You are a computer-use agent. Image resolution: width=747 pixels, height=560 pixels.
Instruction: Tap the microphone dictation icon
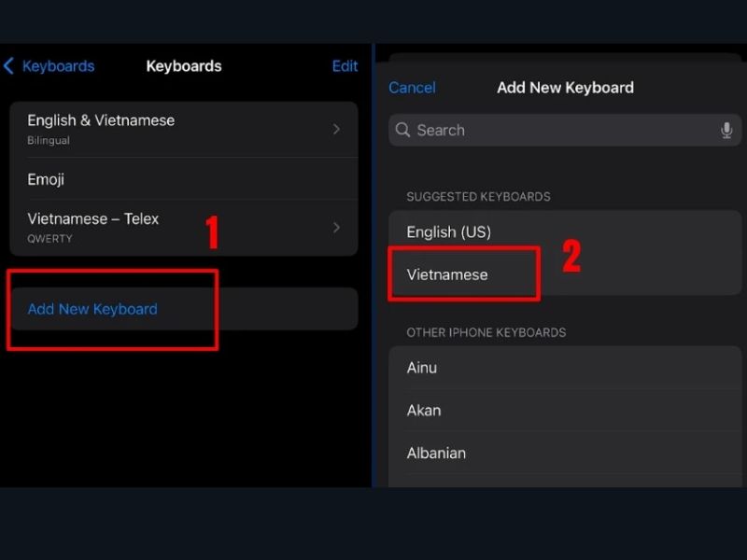pyautogui.click(x=726, y=131)
